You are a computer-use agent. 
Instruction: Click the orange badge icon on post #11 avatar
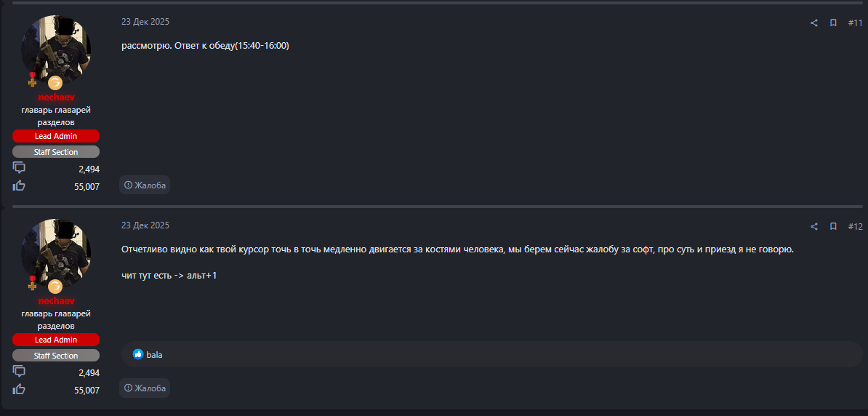[x=55, y=82]
